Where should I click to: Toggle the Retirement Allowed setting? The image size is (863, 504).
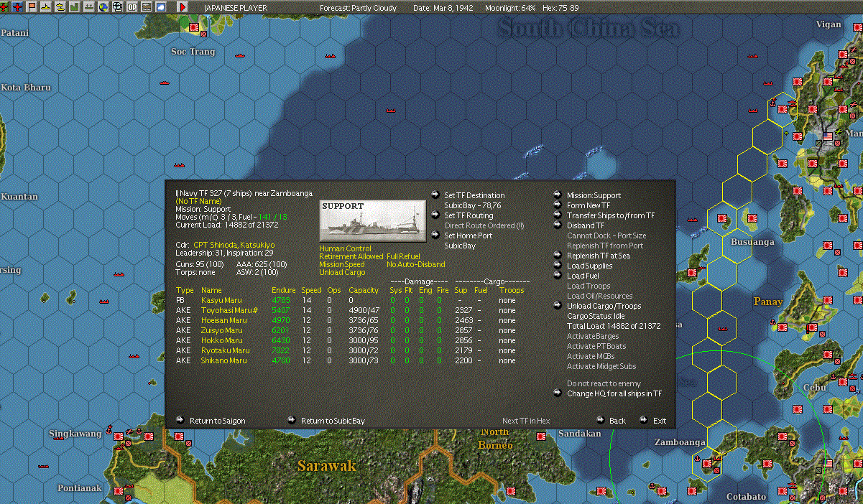coord(351,256)
